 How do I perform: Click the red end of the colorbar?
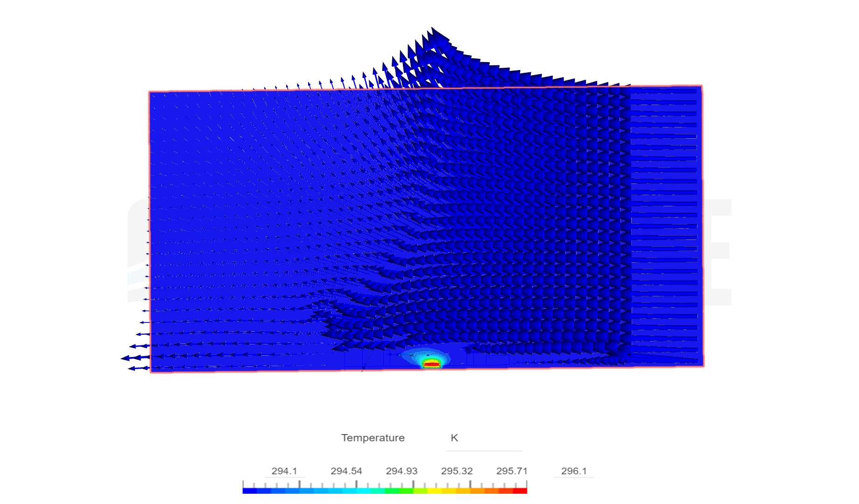(521, 491)
